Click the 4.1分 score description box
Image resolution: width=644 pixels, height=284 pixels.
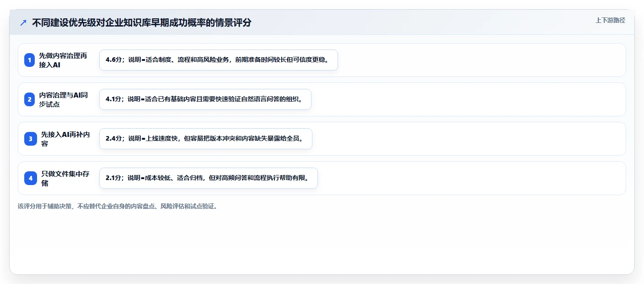coord(205,99)
